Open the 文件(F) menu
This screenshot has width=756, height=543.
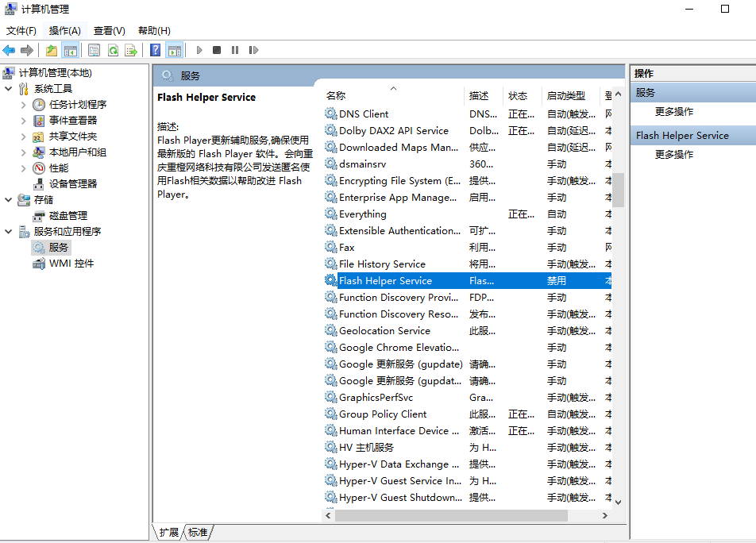tap(21, 31)
